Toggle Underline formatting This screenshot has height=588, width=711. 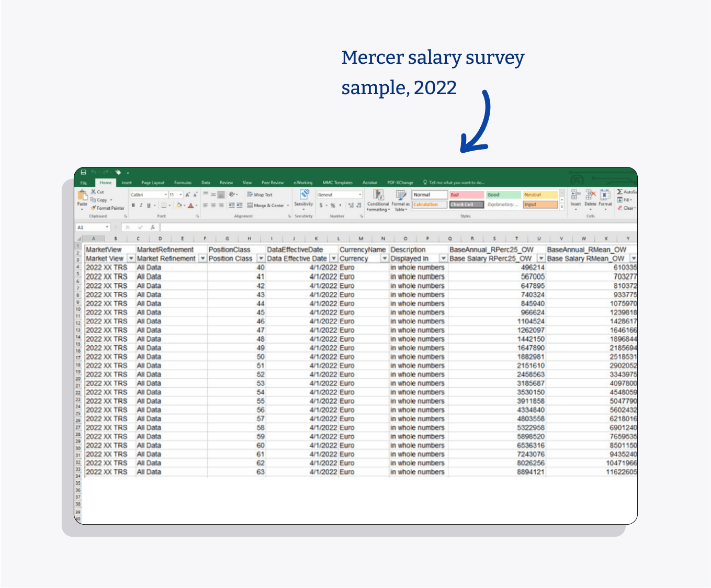pos(149,206)
